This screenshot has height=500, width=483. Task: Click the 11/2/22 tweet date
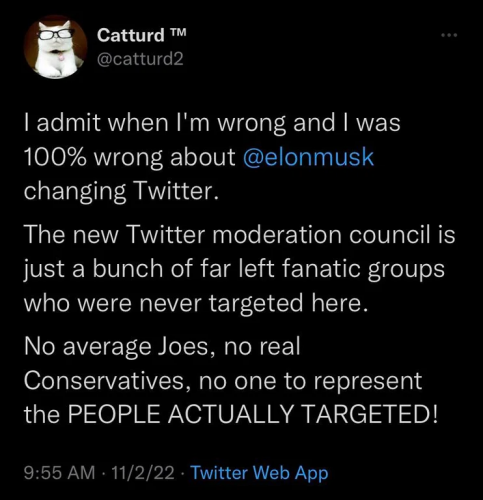point(143,473)
